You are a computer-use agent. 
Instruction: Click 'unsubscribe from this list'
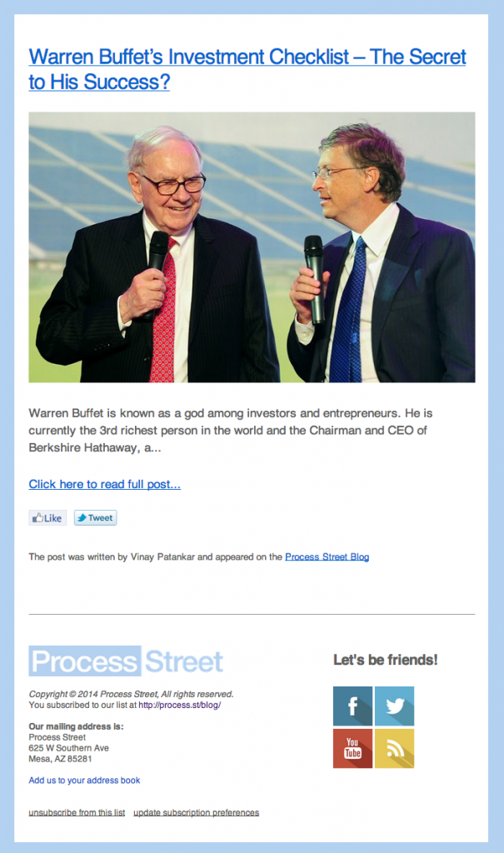[77, 812]
